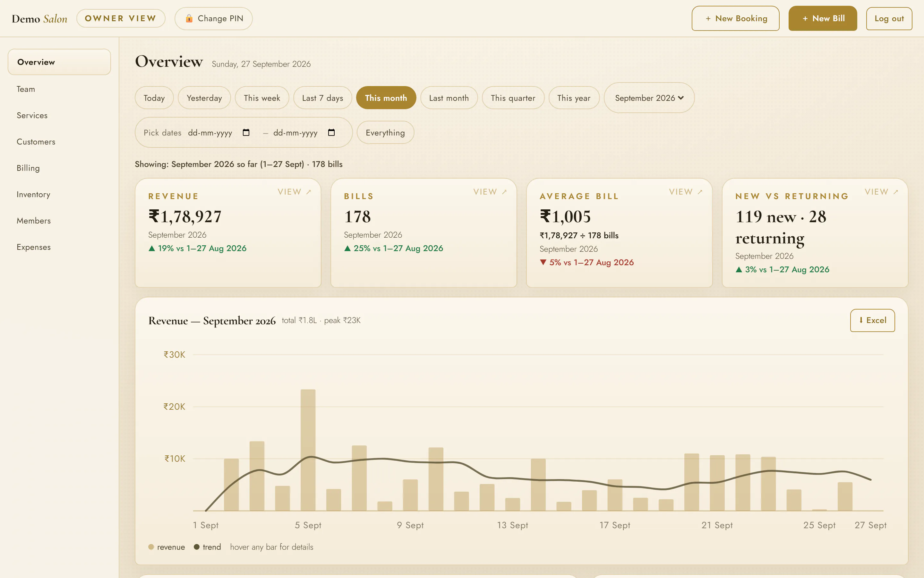
Task: Click the New vs Returning VIEW arrow
Action: pyautogui.click(x=896, y=192)
